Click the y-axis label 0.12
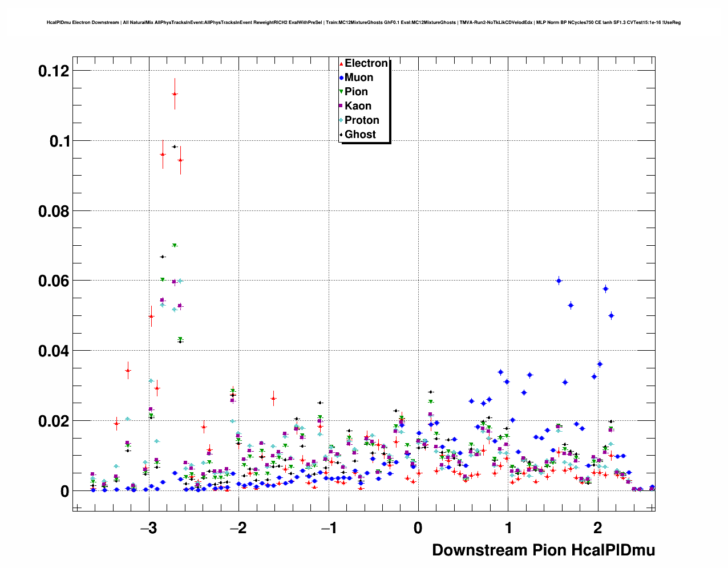Screen dimensions: 728x568 (54, 71)
